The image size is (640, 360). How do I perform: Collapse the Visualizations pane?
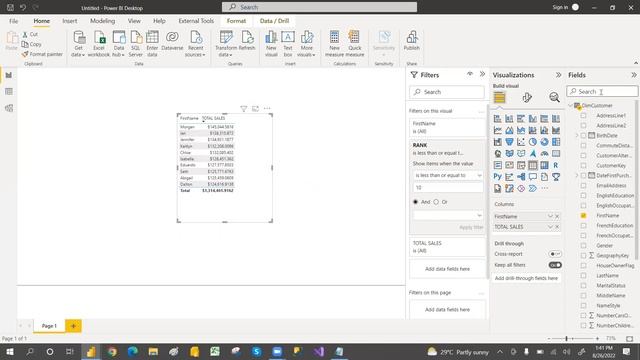[x=558, y=75]
